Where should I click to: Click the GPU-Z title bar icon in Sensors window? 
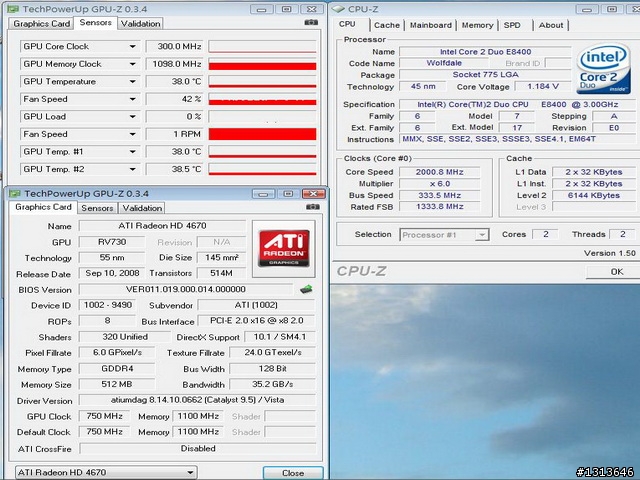[x=13, y=9]
